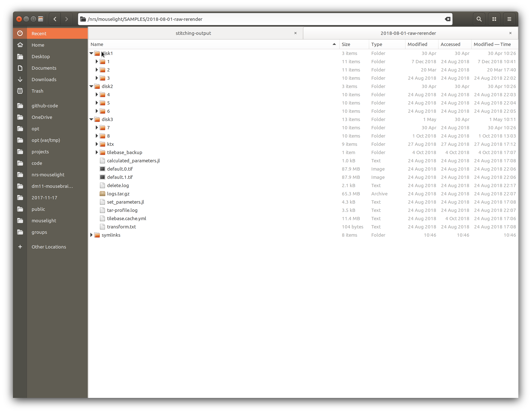This screenshot has height=413, width=532.
Task: Click the search magnifier icon in toolbar
Action: 479,19
